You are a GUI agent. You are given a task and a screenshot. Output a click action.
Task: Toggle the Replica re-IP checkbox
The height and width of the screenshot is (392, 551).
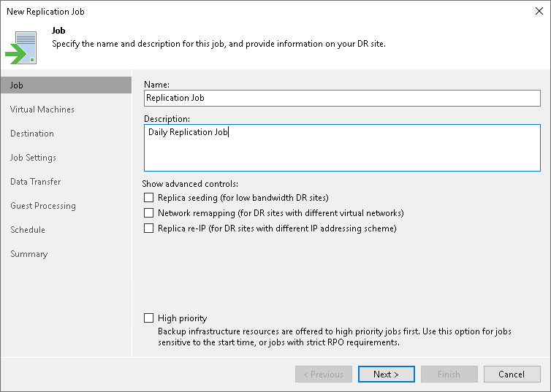click(x=149, y=228)
